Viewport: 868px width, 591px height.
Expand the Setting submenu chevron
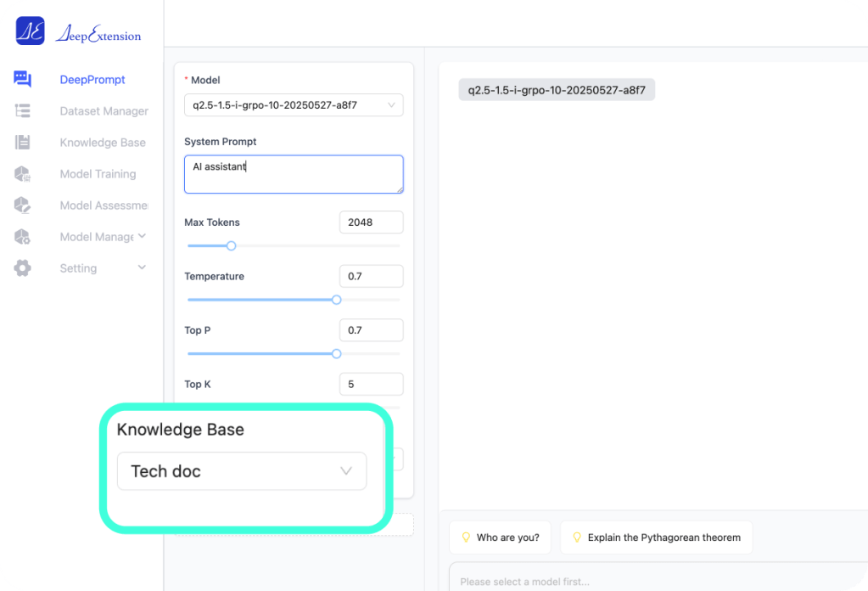click(x=142, y=267)
